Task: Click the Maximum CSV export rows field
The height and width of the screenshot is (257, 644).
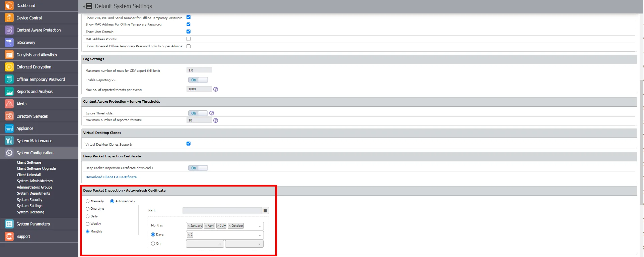Action: click(x=199, y=70)
